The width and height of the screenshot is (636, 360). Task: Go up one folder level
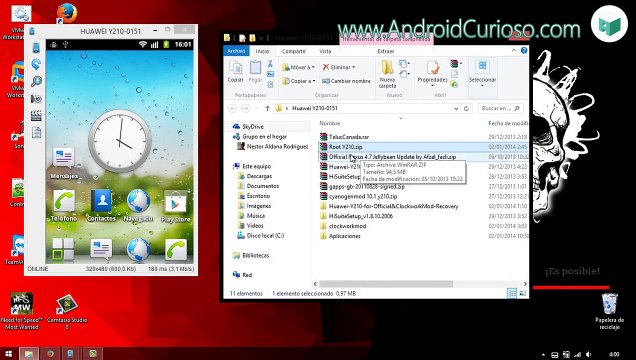tap(267, 108)
